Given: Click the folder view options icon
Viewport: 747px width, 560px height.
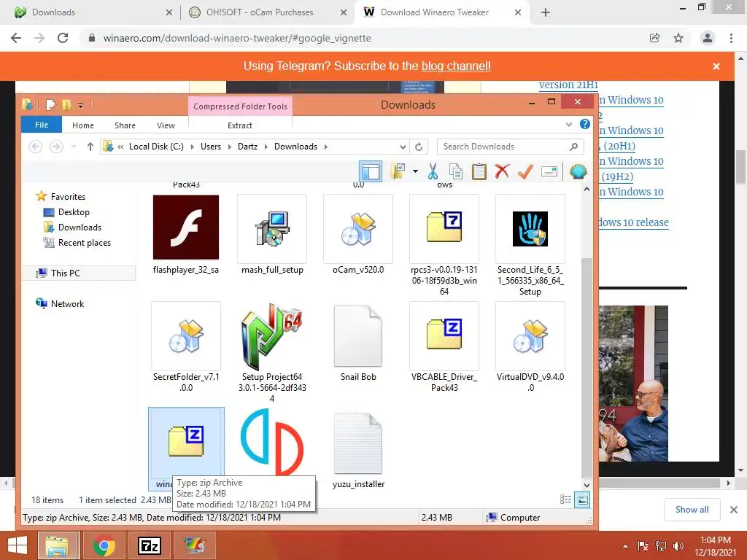Looking at the screenshot, I should tap(398, 171).
